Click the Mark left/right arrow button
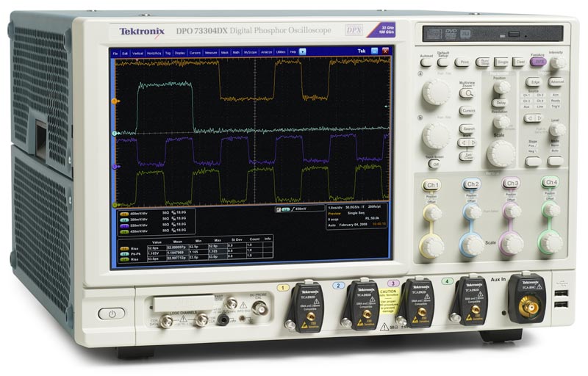Viewport: 588px width, 376px height. 467,142
